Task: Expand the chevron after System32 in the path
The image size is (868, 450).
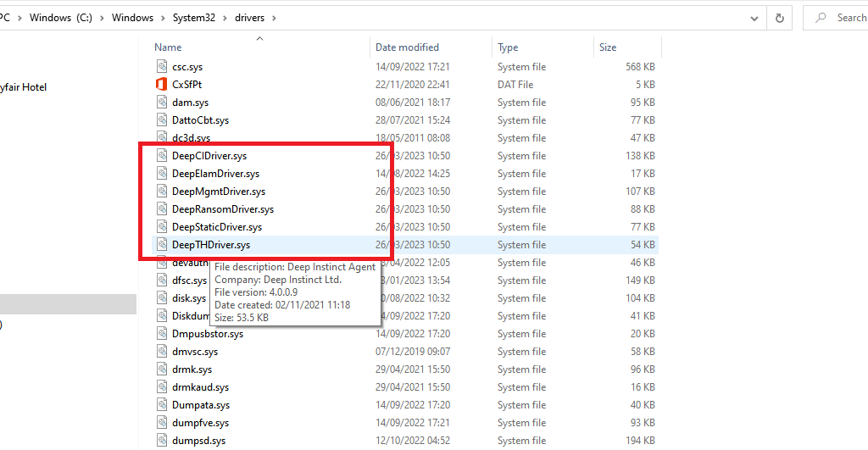Action: coord(225,19)
